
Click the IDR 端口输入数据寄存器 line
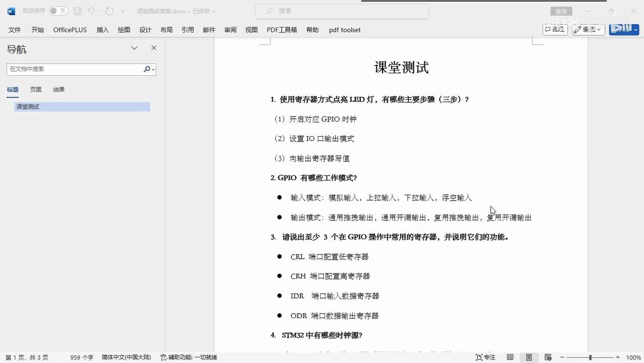[335, 296]
